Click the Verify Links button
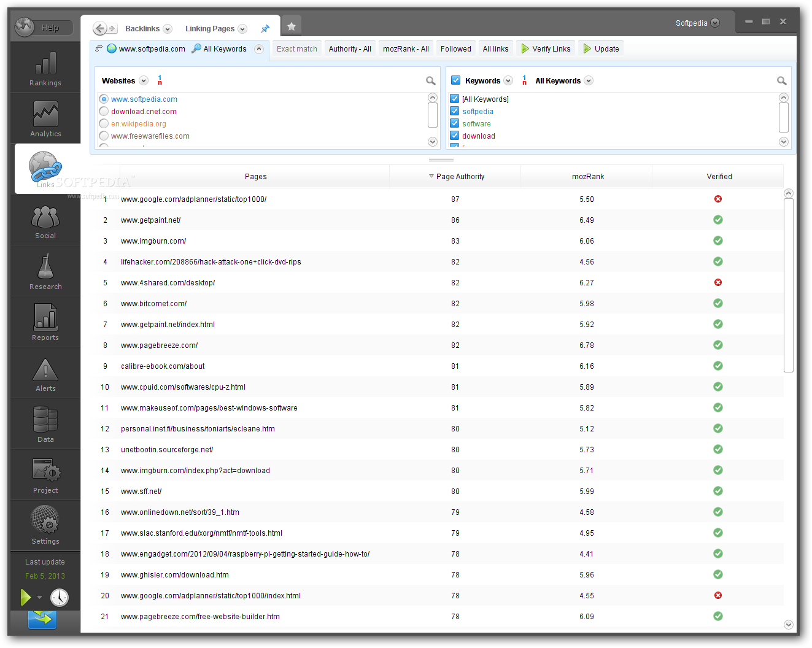 (546, 49)
